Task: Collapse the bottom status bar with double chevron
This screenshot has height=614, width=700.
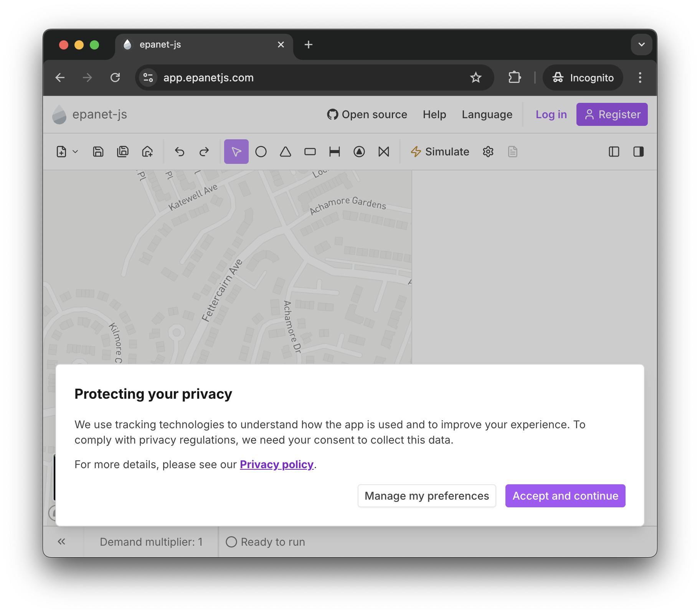Action: point(62,541)
